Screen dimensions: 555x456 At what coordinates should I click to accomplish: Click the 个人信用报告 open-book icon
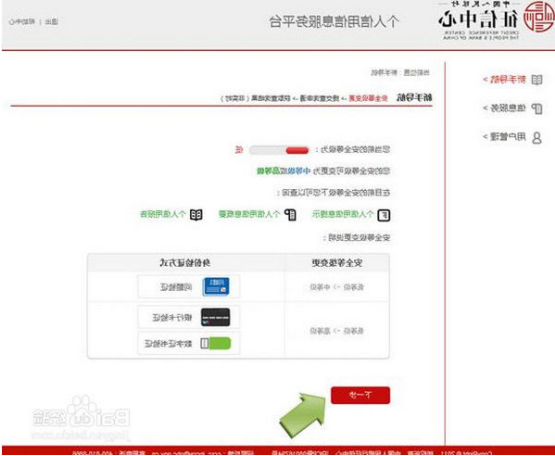pos(196,215)
